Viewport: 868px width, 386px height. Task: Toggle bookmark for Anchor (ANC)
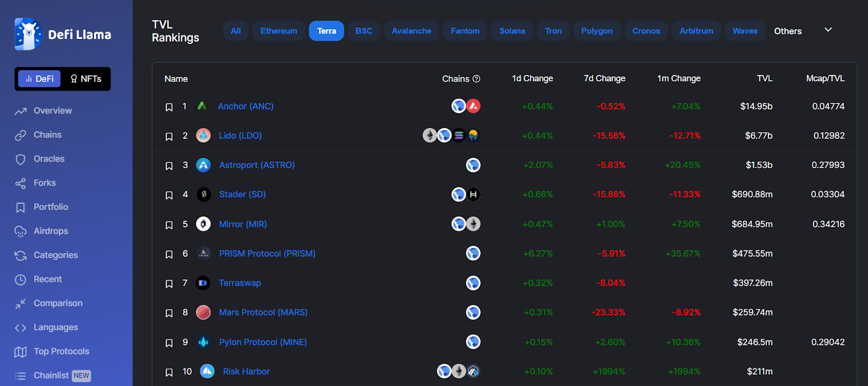[x=169, y=107]
